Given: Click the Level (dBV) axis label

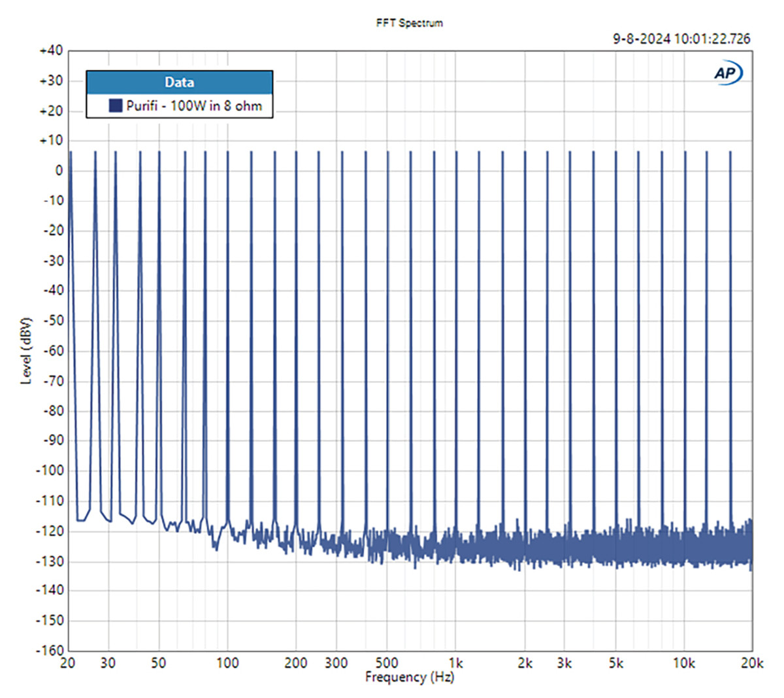Looking at the screenshot, I should [27, 350].
